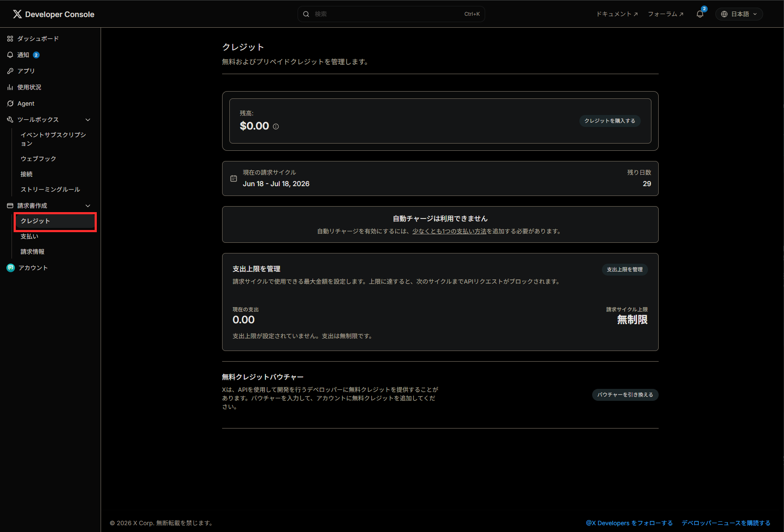The height and width of the screenshot is (532, 784).
Task: Follow 少なくとも1つの支払い方法 link
Action: pos(449,231)
